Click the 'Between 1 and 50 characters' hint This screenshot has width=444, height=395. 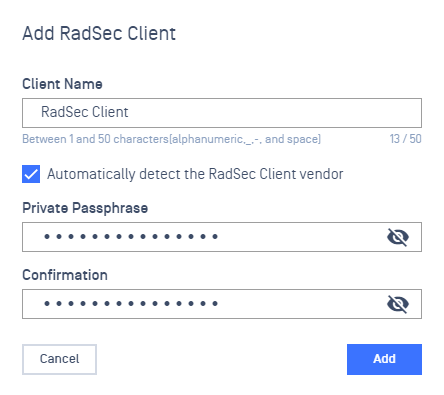95,139
